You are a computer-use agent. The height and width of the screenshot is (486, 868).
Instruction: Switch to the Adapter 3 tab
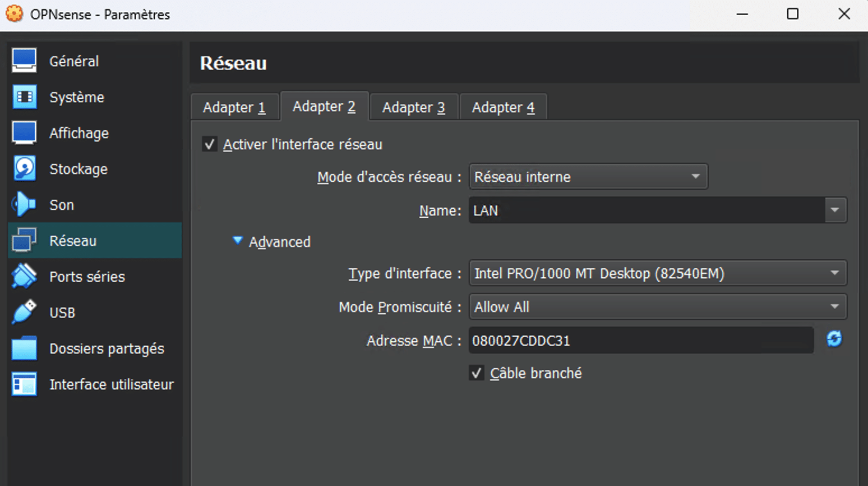coord(414,107)
